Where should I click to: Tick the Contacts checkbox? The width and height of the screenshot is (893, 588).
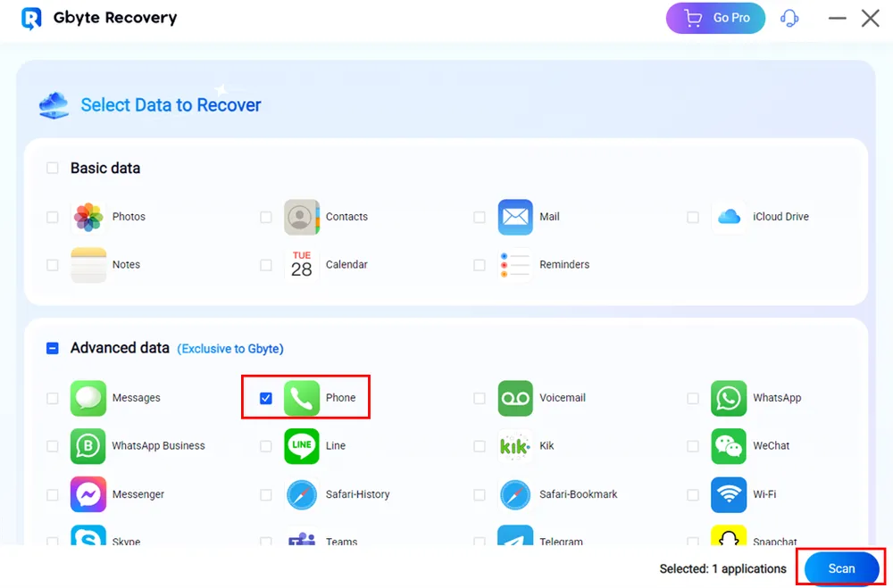click(266, 217)
